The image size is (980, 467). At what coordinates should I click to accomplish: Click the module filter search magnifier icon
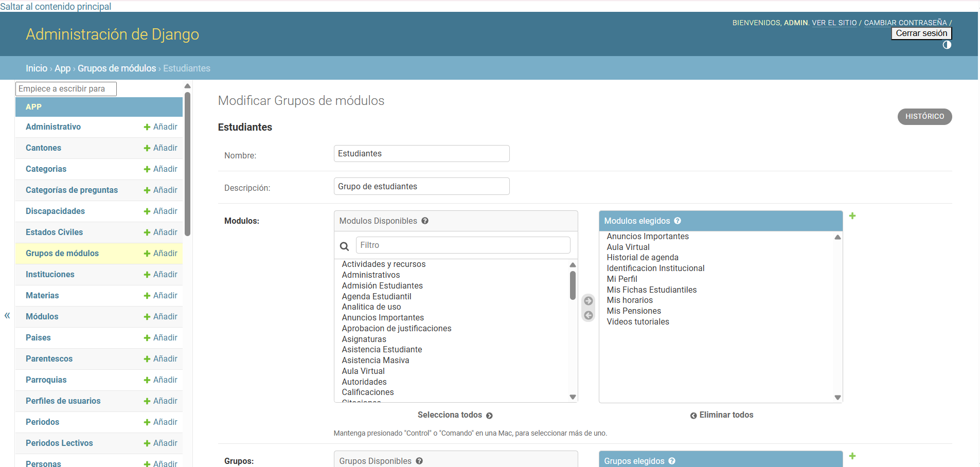345,246
